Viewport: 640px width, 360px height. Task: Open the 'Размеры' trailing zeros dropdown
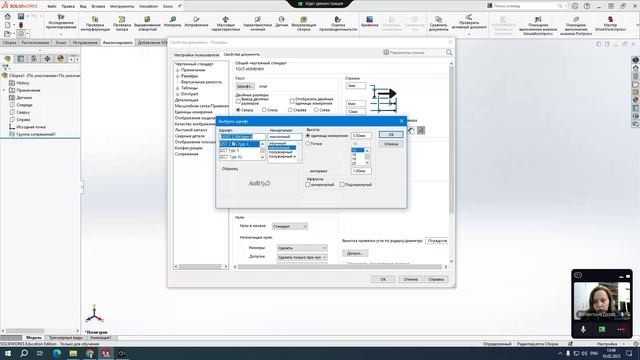[x=302, y=248]
